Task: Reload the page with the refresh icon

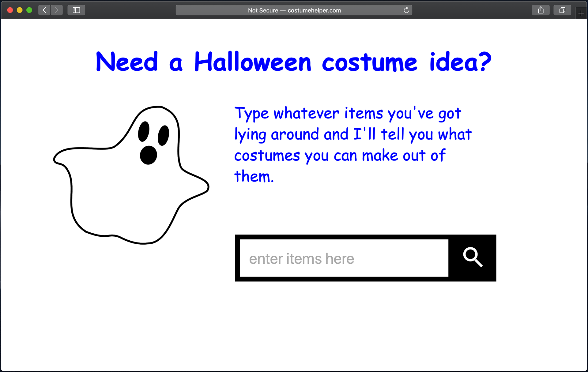Action: [x=406, y=10]
